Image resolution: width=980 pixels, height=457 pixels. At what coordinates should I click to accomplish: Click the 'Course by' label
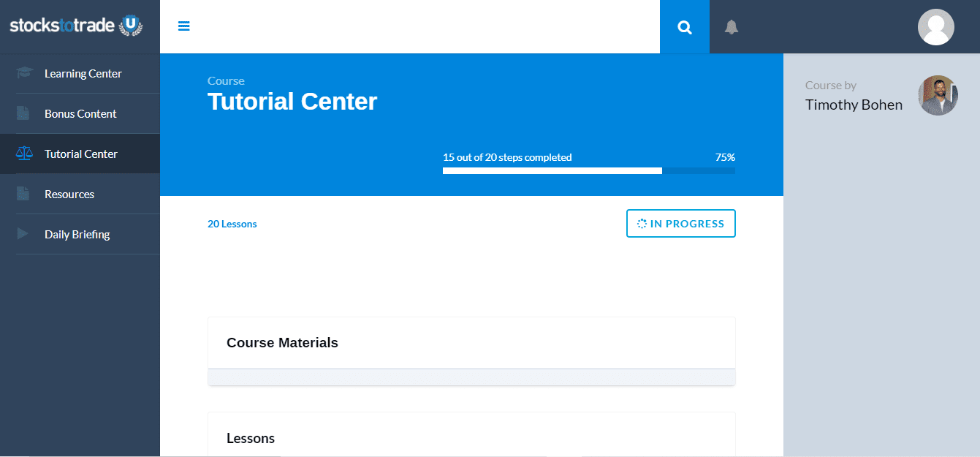coord(831,86)
